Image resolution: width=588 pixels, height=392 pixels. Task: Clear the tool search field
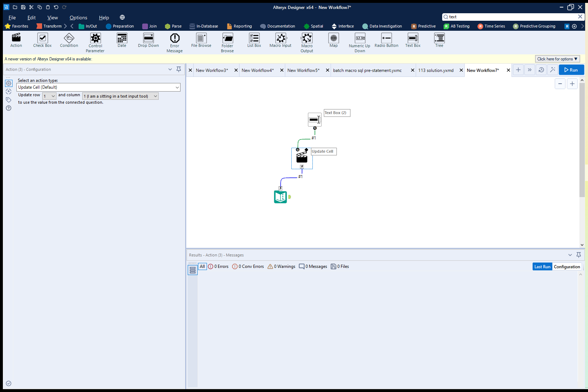[580, 17]
